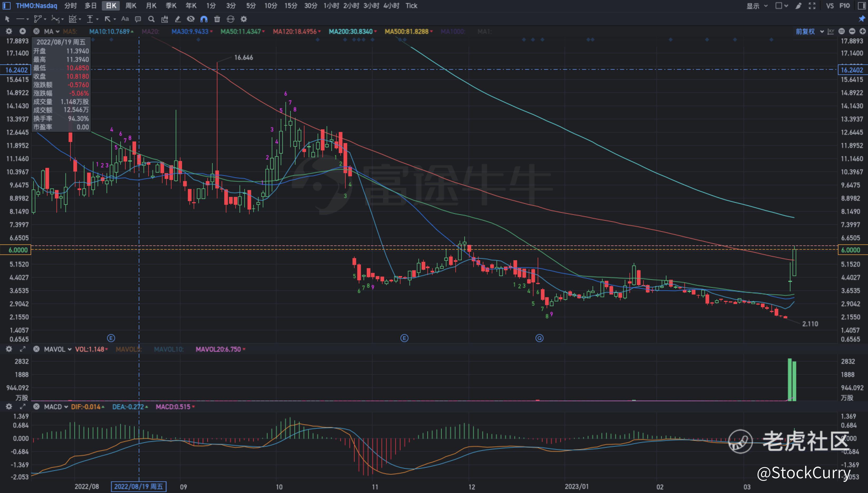Close the MAVOL volume indicator panel
This screenshot has height=493, width=868.
(36, 349)
